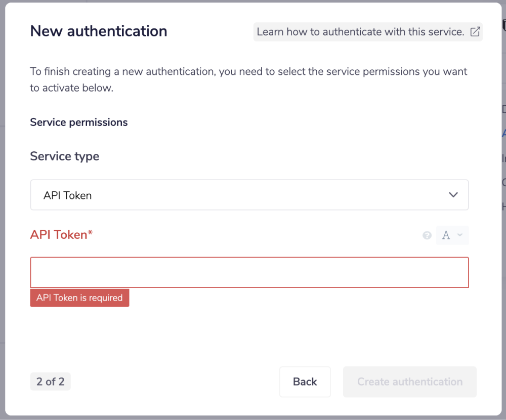Click the 'New authentication' dialog title
Viewport: 506px width, 420px height.
(x=99, y=31)
